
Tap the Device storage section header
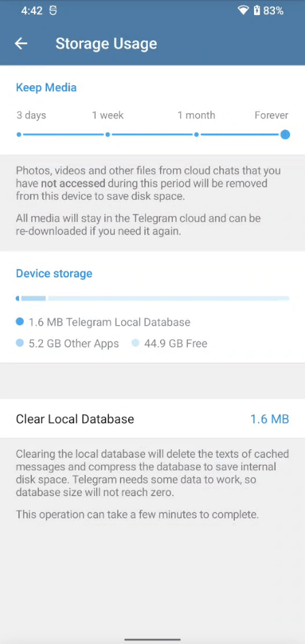pos(54,273)
